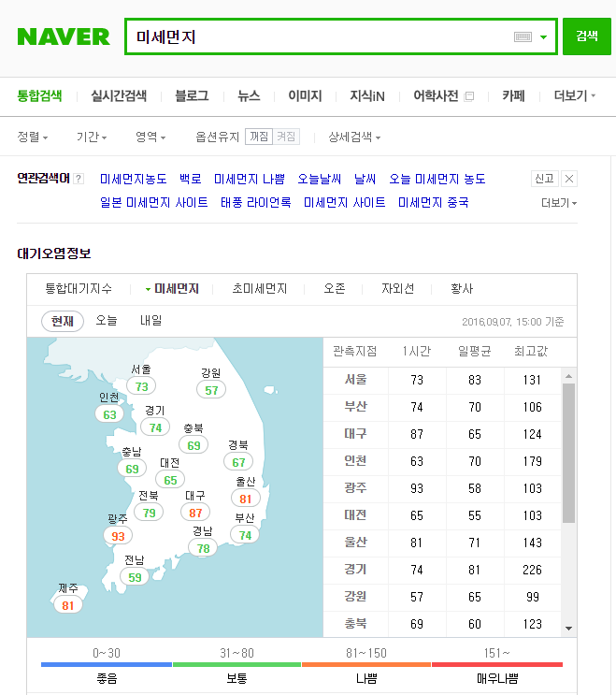Open the on-screen keyboard icon in search box

(523, 36)
